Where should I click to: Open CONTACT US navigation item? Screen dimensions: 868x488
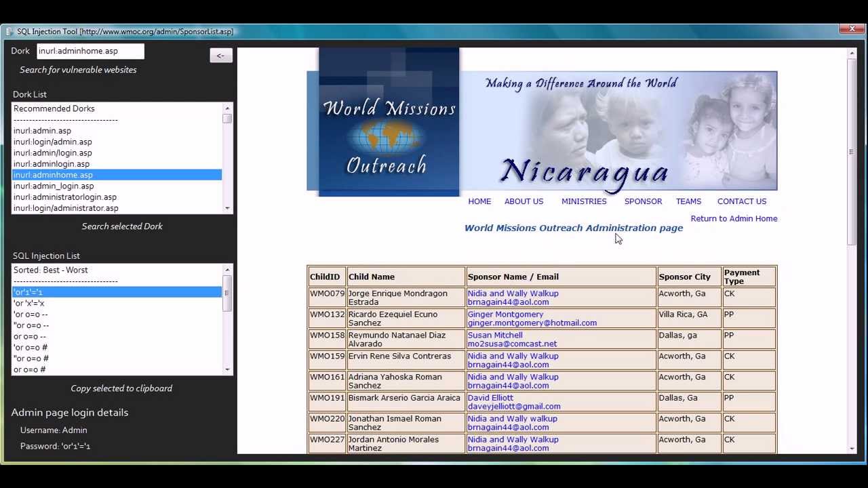(742, 201)
